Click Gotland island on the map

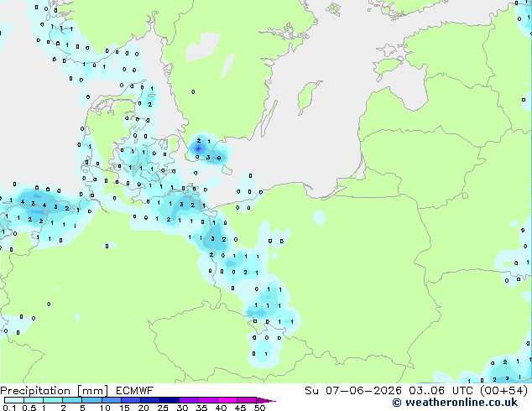tap(307, 97)
